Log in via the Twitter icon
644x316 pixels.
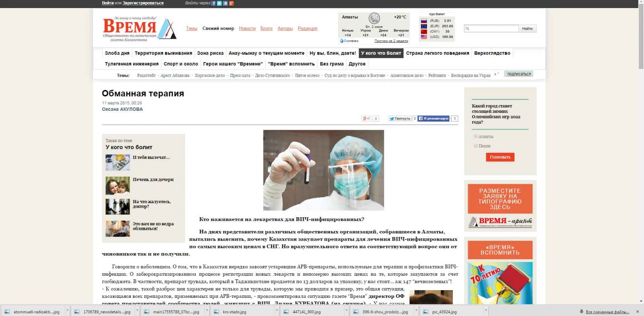point(219,3)
